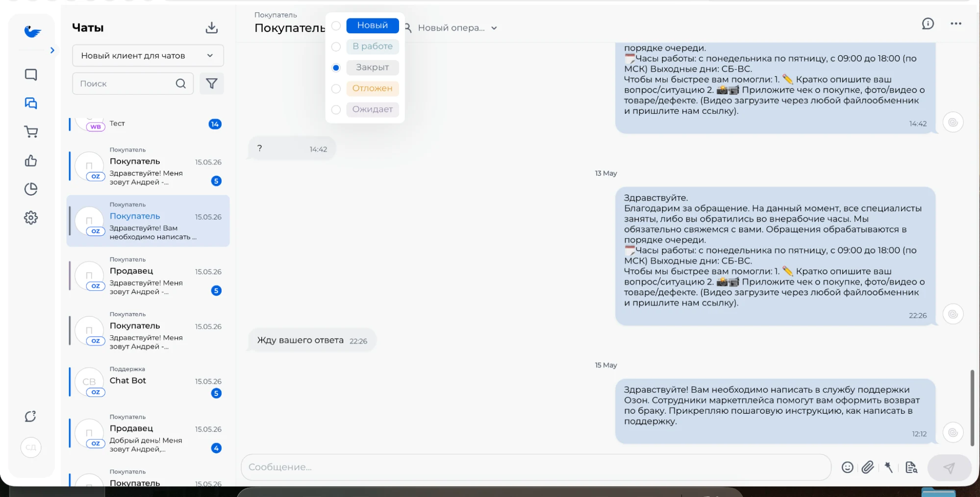Open the СД user profile avatar
Viewport: 980px width, 497px height.
click(31, 447)
